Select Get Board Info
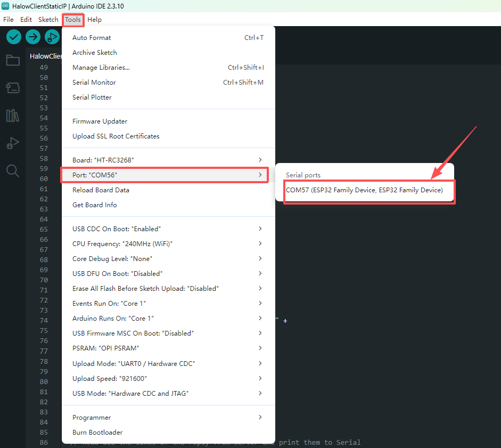This screenshot has width=501, height=448. (x=168, y=205)
